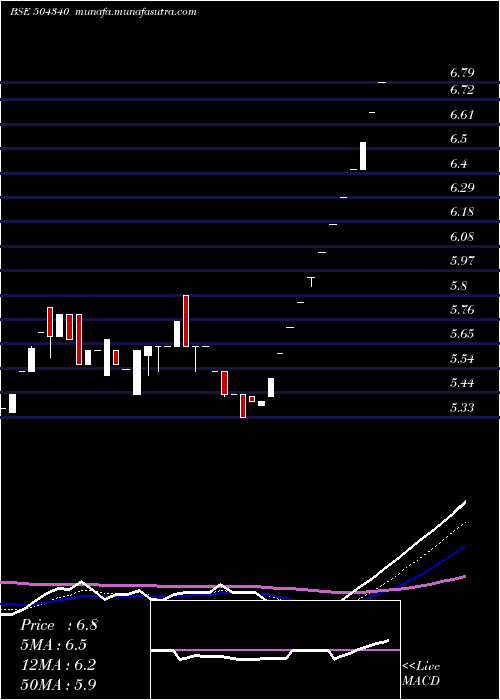This screenshot has height=700, width=500.
Task: Click the '12MA : 6.2' legend entry
Action: [58, 665]
